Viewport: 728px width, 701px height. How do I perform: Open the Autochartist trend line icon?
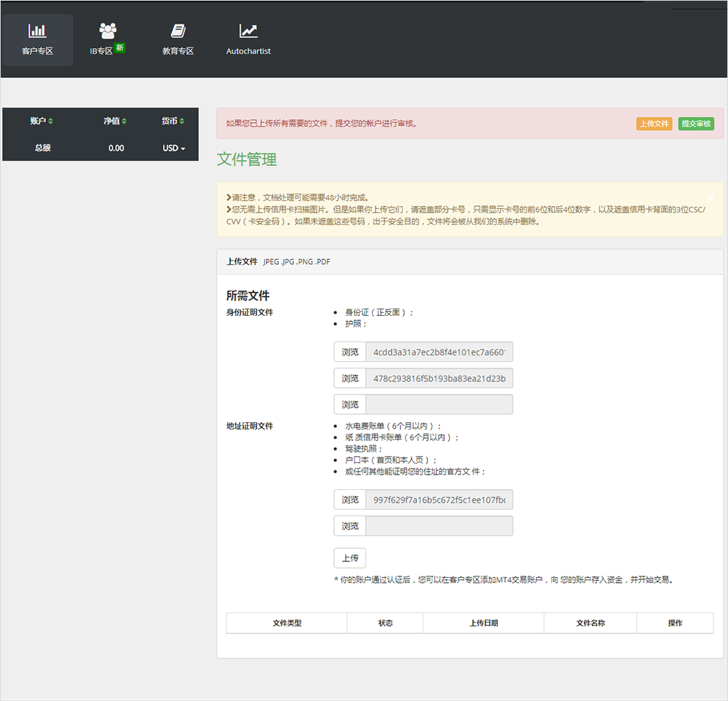pos(248,31)
